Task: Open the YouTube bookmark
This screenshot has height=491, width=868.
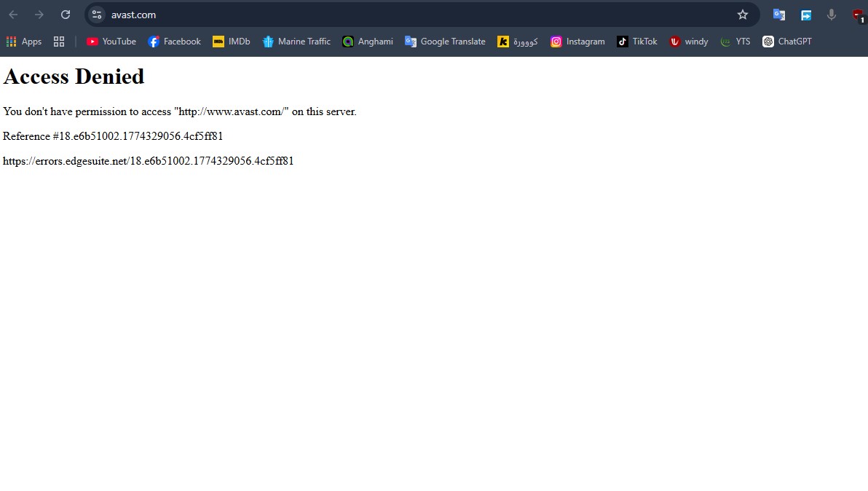Action: pyautogui.click(x=111, y=42)
